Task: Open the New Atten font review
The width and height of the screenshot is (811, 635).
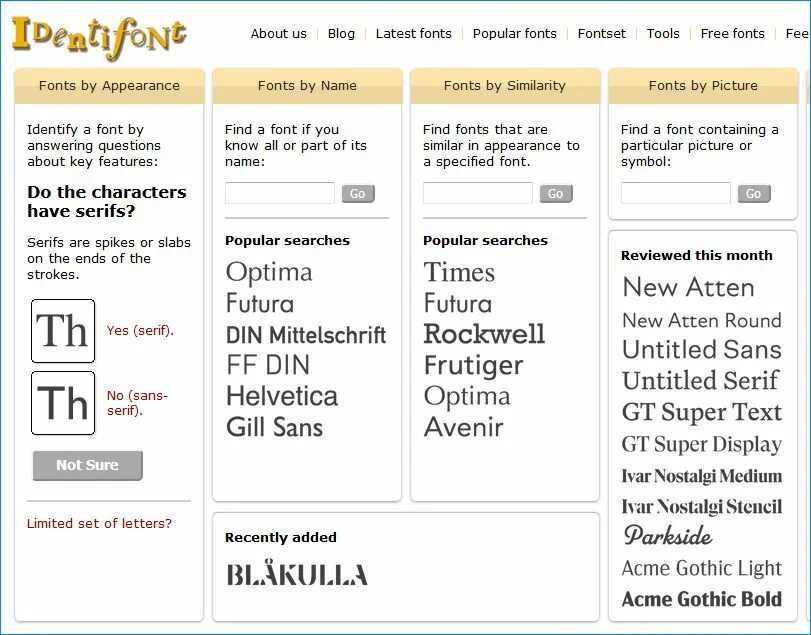Action: (688, 288)
